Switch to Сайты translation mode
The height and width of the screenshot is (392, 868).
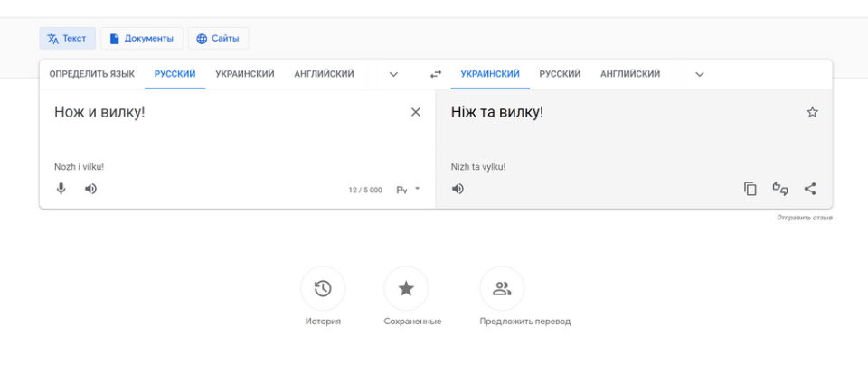(218, 39)
